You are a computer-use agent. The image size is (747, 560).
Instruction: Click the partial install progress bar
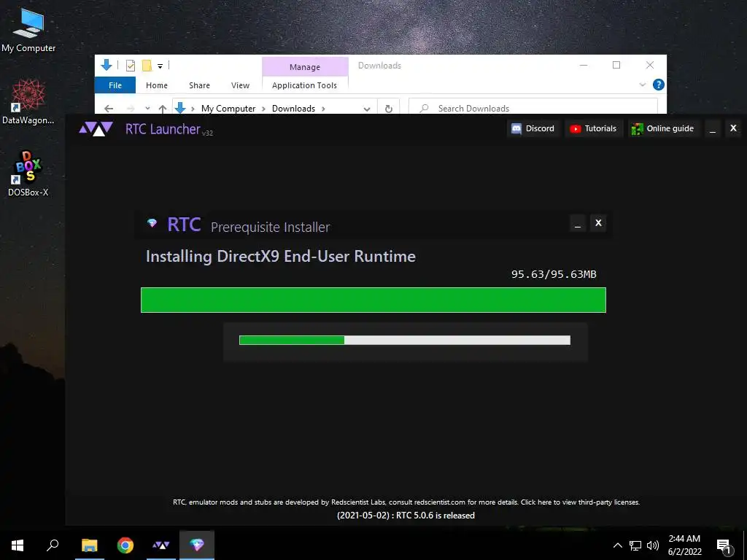click(x=404, y=340)
